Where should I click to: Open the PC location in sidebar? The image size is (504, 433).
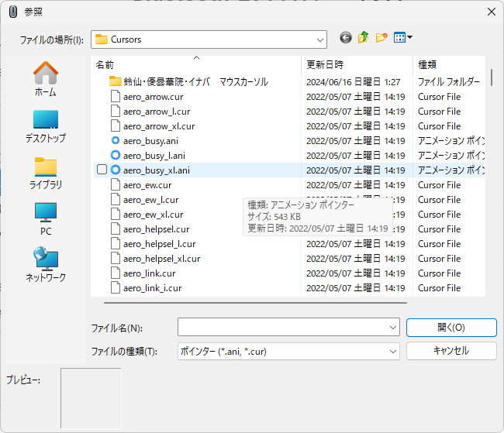pos(46,219)
